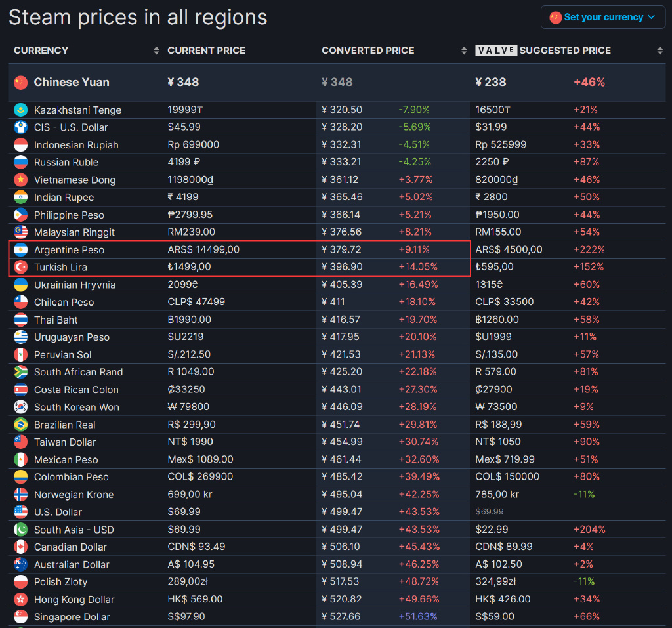Click the Valve logo in column header
Screen dimensions: 672x628
click(x=495, y=51)
